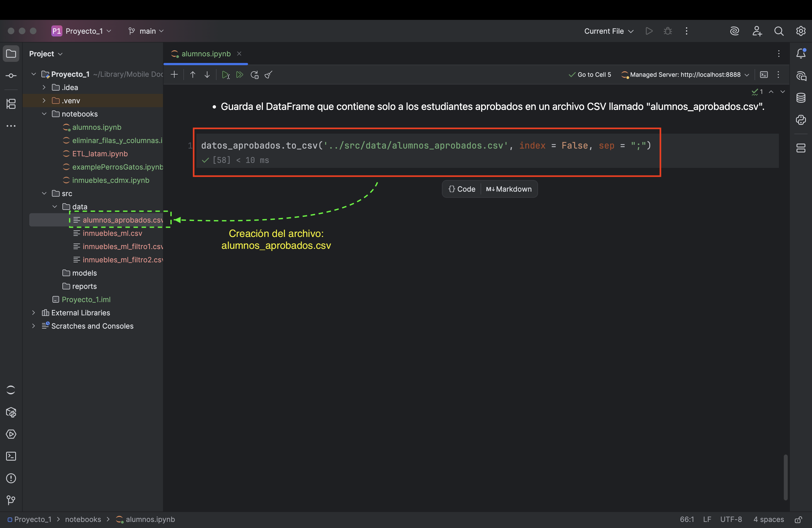Open editor tabs options menu
This screenshot has height=528, width=812.
[x=779, y=54]
